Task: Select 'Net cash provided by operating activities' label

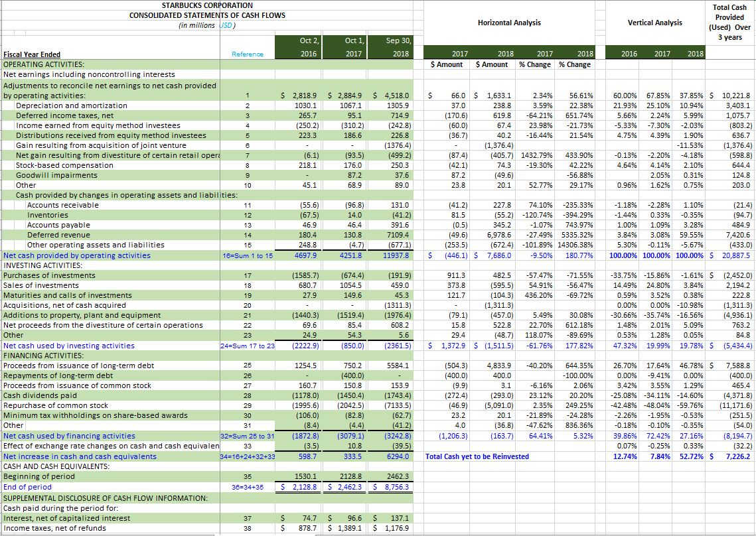Action: tap(77, 255)
